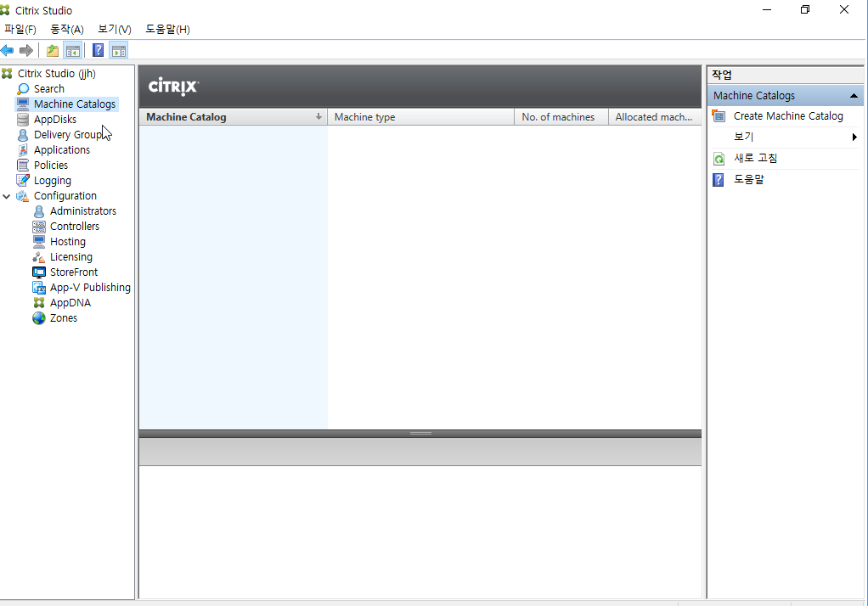
Task: Click 새로 고침 refresh action
Action: [755, 158]
